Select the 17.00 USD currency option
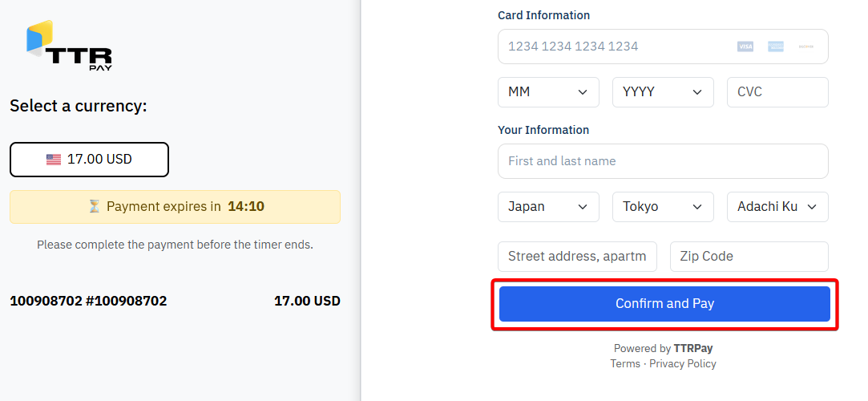Viewport: 868px width, 401px height. (89, 160)
